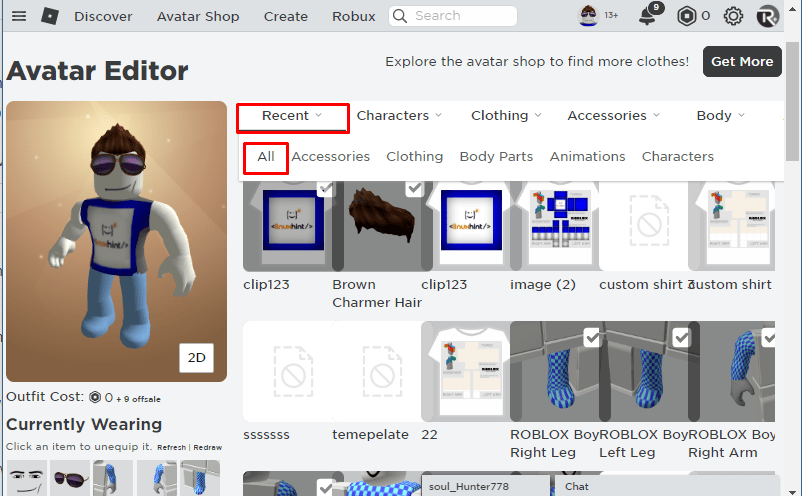Open the user avatar profile icon
802x496 pixels.
point(588,16)
